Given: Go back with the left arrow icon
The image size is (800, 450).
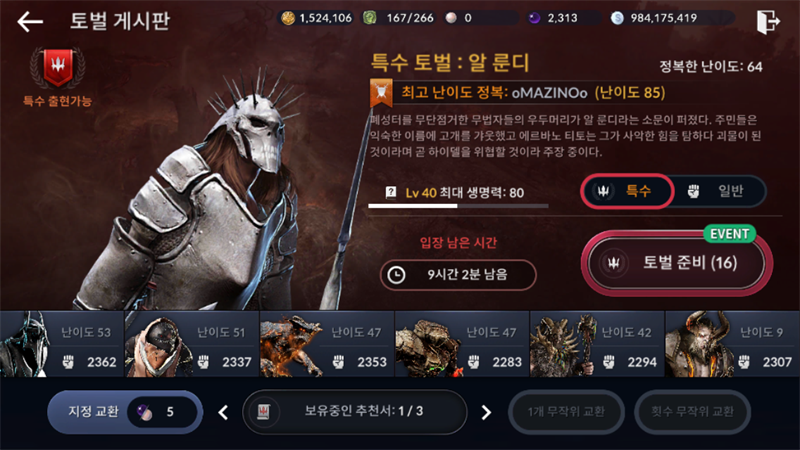Looking at the screenshot, I should tap(30, 21).
